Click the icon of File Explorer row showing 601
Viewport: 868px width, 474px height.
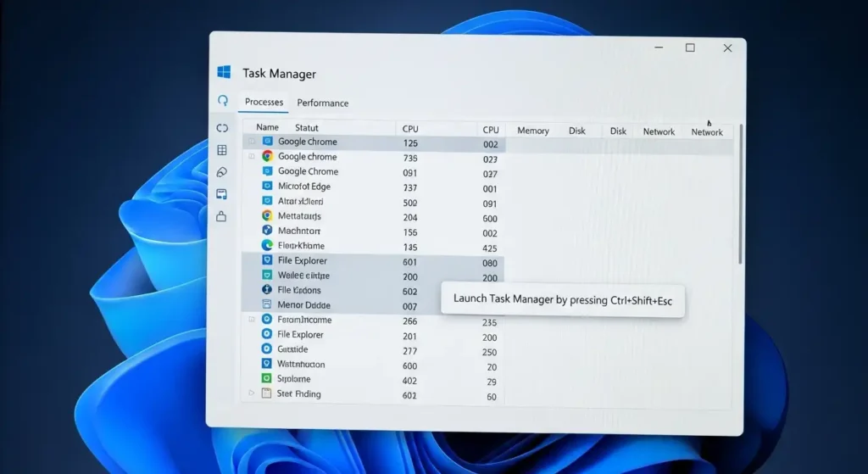click(x=267, y=260)
